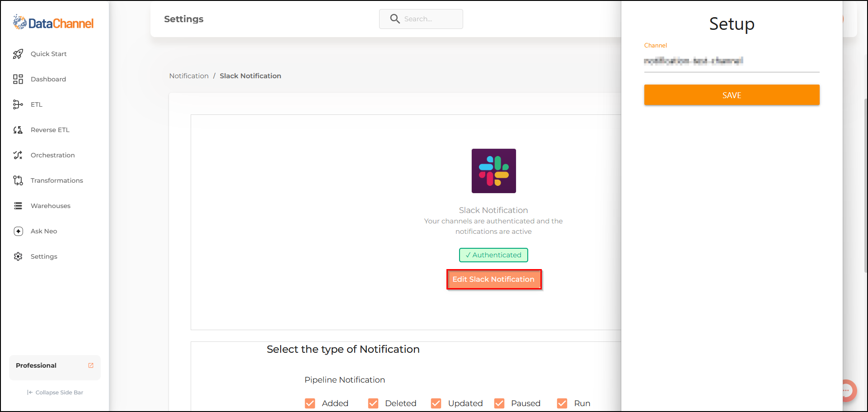The width and height of the screenshot is (868, 412).
Task: Click Edit Slack Notification button
Action: pyautogui.click(x=494, y=279)
